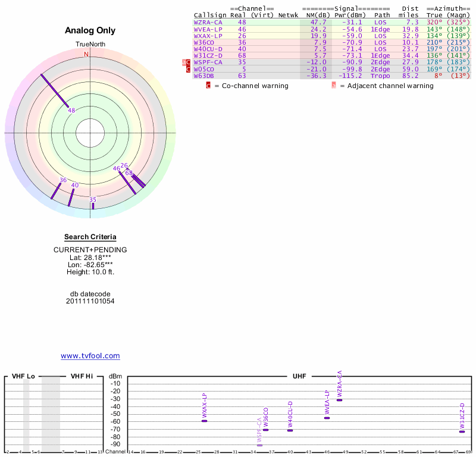The image size is (476, 457).
Task: Select the W63DB row callsign
Action: pyautogui.click(x=205, y=76)
